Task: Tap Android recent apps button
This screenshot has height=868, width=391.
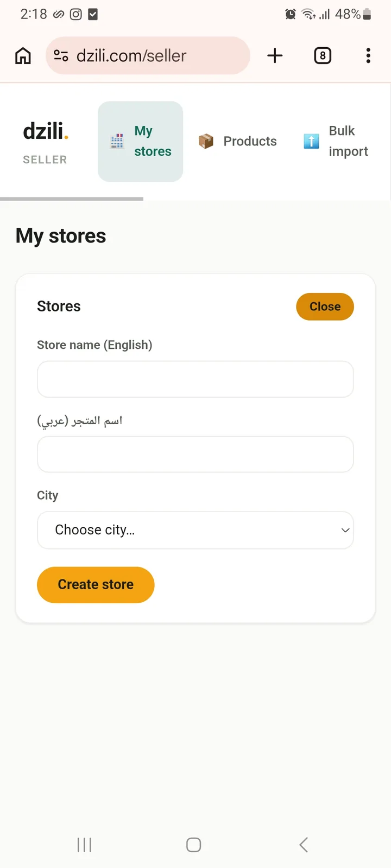Action: tap(84, 845)
